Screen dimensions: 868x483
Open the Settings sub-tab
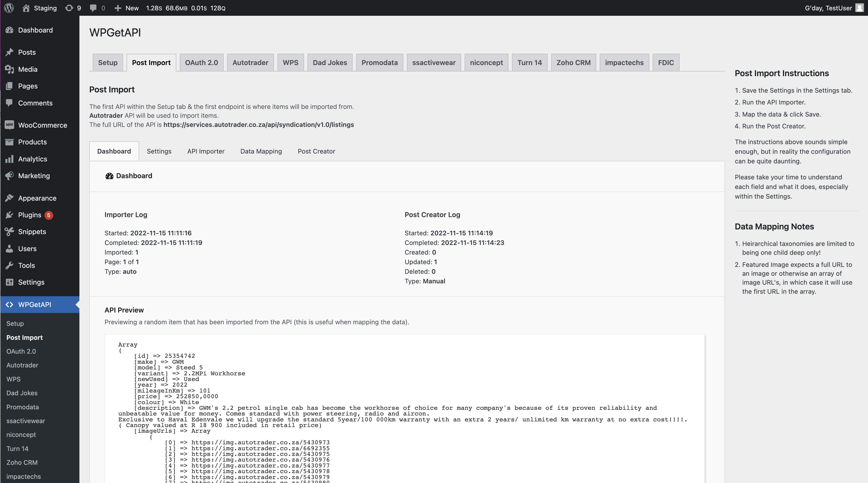point(159,151)
